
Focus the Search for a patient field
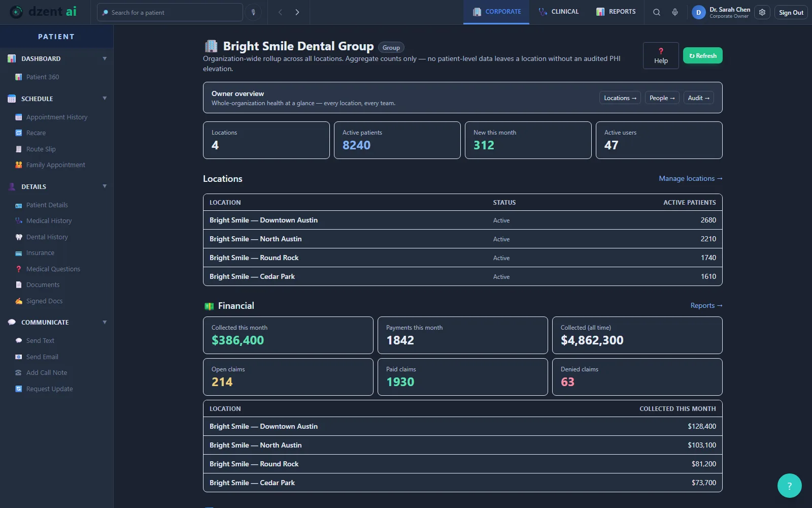170,12
